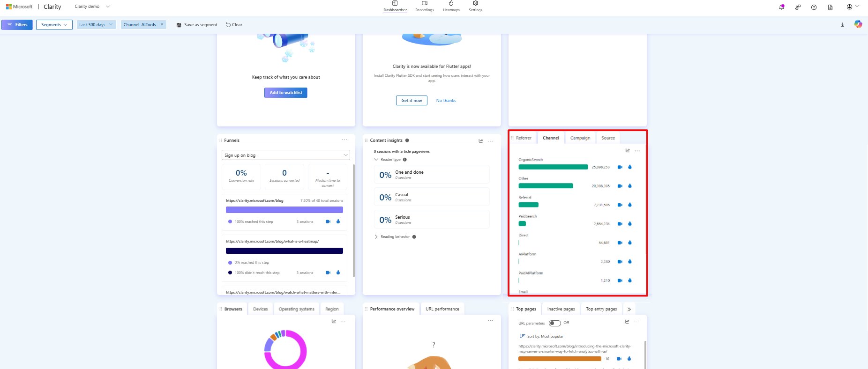The height and width of the screenshot is (369, 868).
Task: Click the Other channel green bar
Action: pyautogui.click(x=546, y=186)
